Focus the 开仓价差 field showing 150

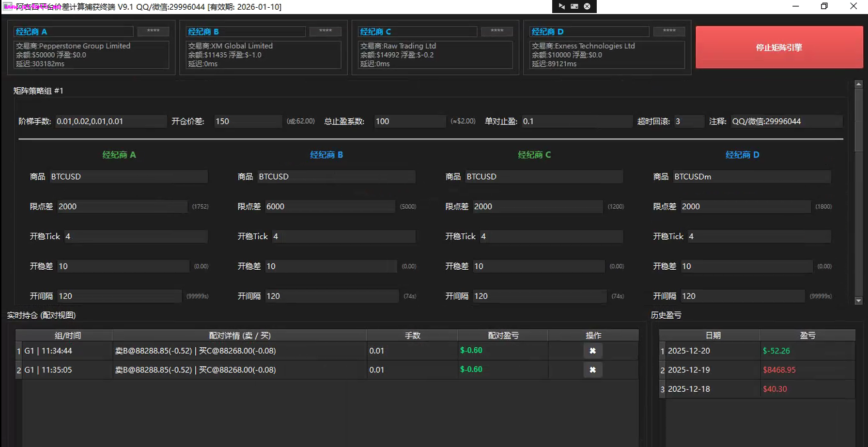(248, 122)
